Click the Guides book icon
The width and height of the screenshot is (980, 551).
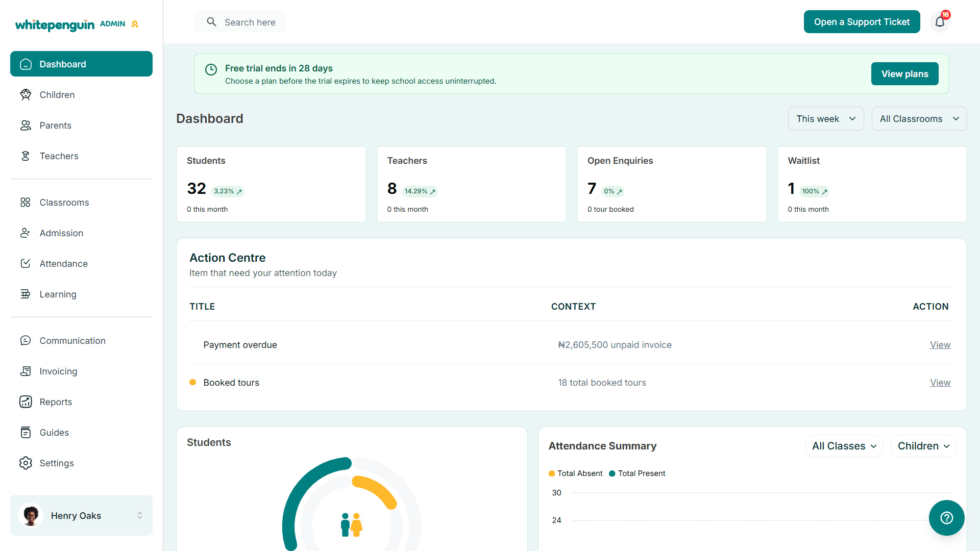coord(26,432)
